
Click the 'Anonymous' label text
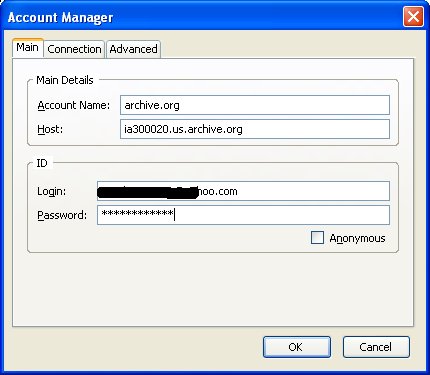tap(357, 239)
